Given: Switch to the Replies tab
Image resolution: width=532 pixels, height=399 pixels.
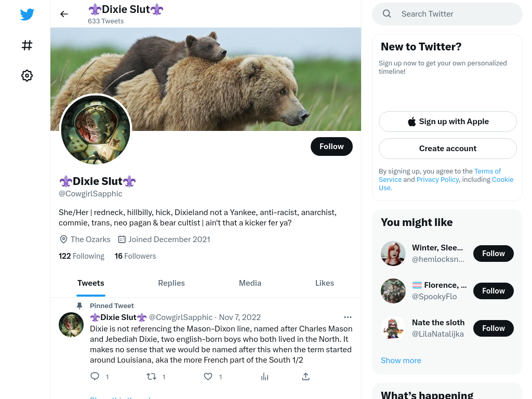Looking at the screenshot, I should (x=171, y=283).
